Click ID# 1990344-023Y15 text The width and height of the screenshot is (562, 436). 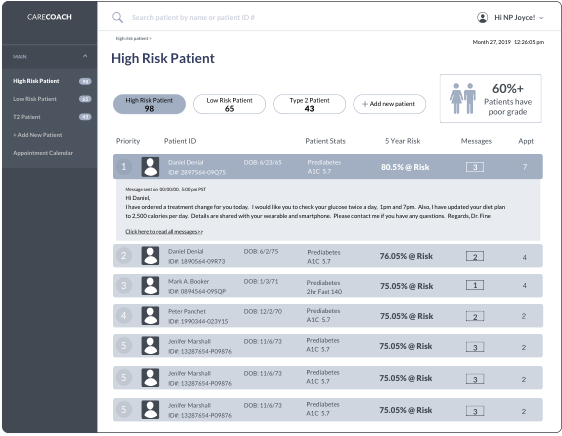198,321
